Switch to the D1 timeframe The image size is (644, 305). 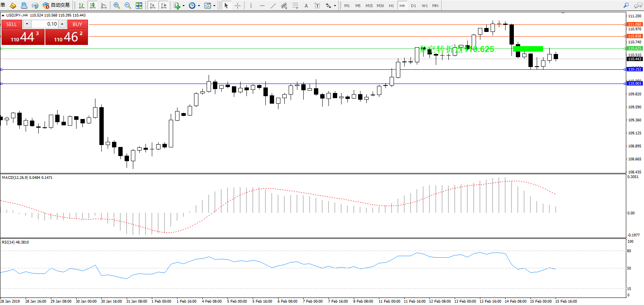pyautogui.click(x=413, y=6)
